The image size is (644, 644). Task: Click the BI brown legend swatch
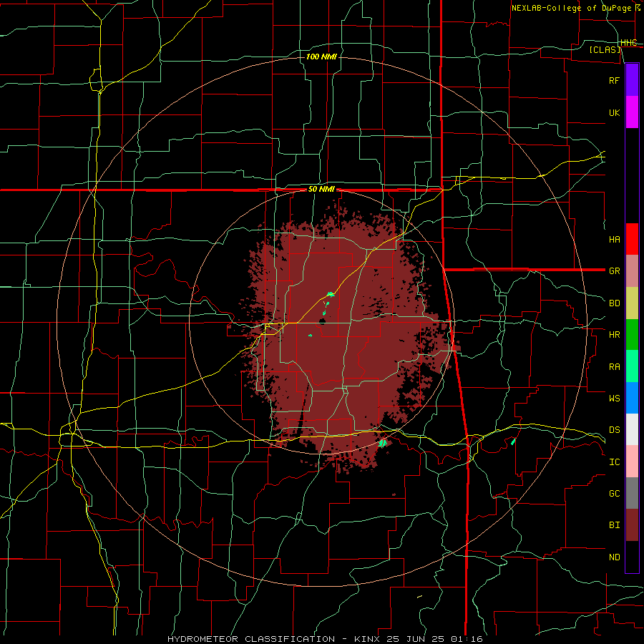[x=632, y=525]
